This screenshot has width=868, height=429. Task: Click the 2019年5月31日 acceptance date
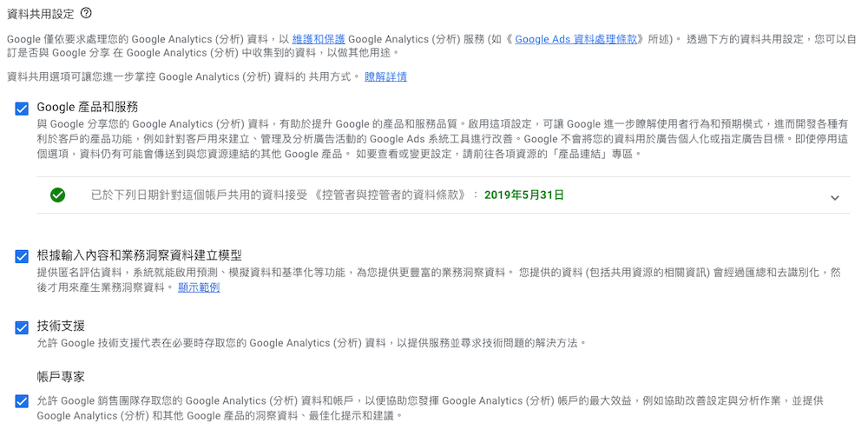tap(523, 195)
